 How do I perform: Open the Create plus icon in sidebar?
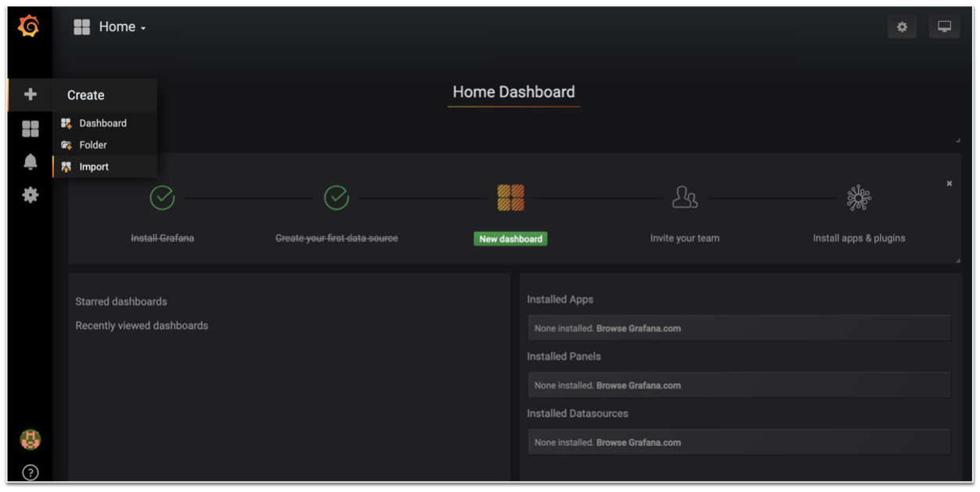[31, 95]
